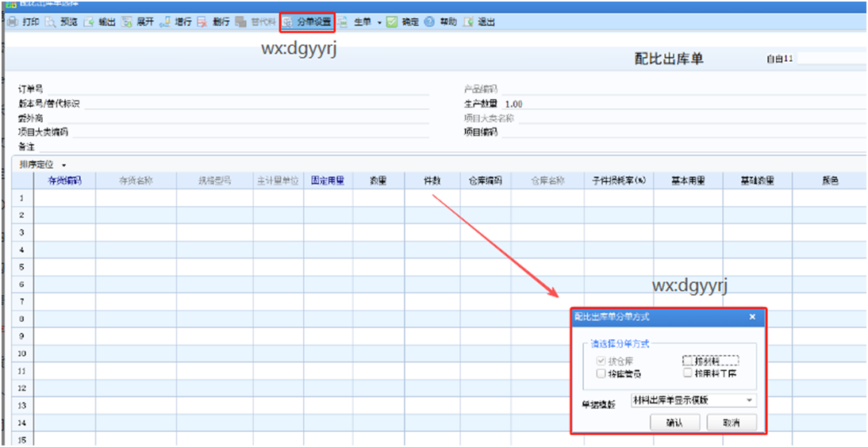Click the 项目编码 field
Image resolution: width=868 pixels, height=447 pixels.
(x=683, y=132)
